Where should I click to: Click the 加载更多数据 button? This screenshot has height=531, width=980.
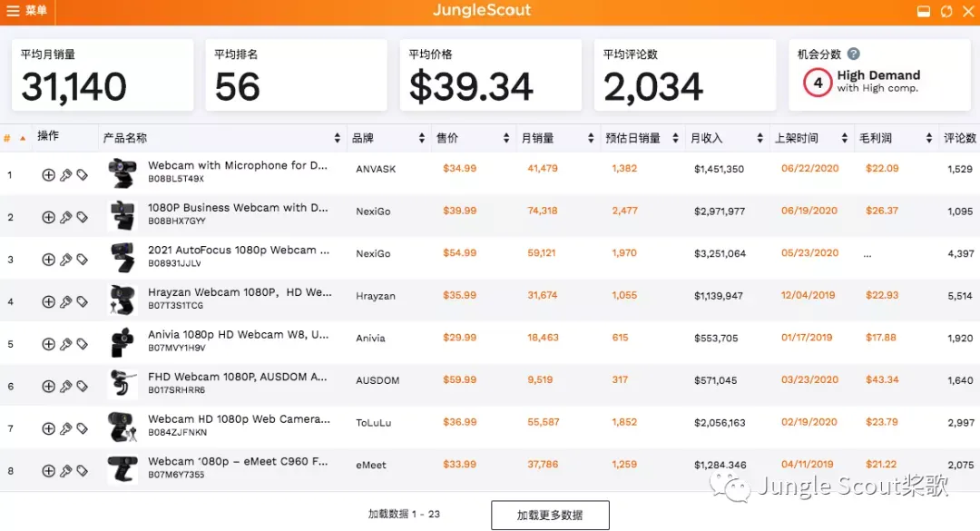pos(550,515)
